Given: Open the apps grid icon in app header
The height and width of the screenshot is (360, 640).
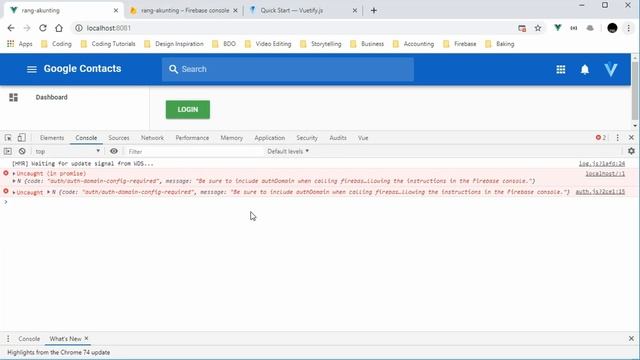Looking at the screenshot, I should tap(561, 69).
